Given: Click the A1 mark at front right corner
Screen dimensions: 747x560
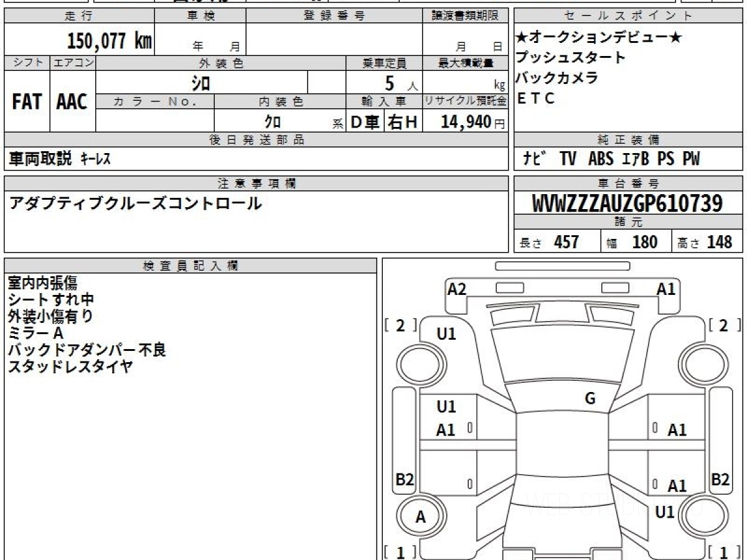Looking at the screenshot, I should (666, 289).
